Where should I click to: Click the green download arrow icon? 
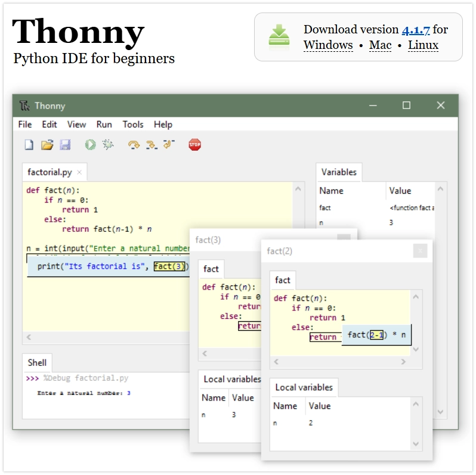[x=279, y=36]
